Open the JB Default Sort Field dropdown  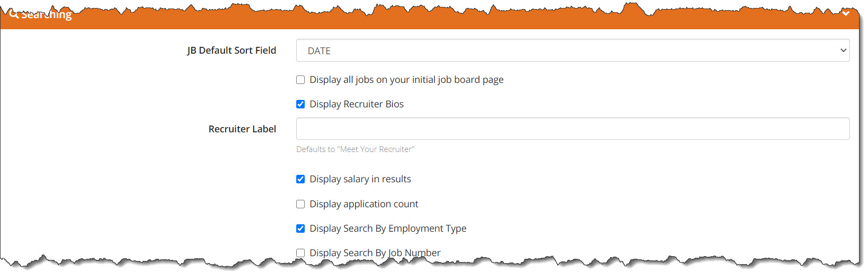click(572, 50)
